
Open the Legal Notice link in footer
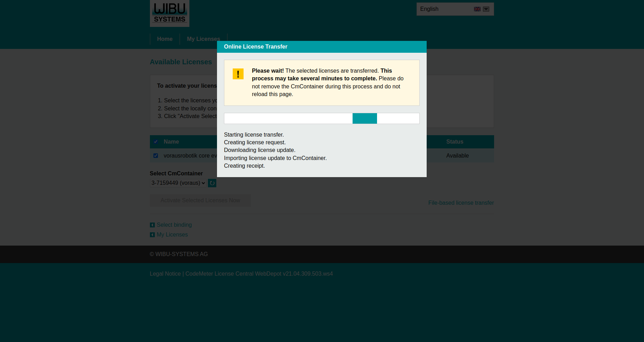(x=165, y=274)
